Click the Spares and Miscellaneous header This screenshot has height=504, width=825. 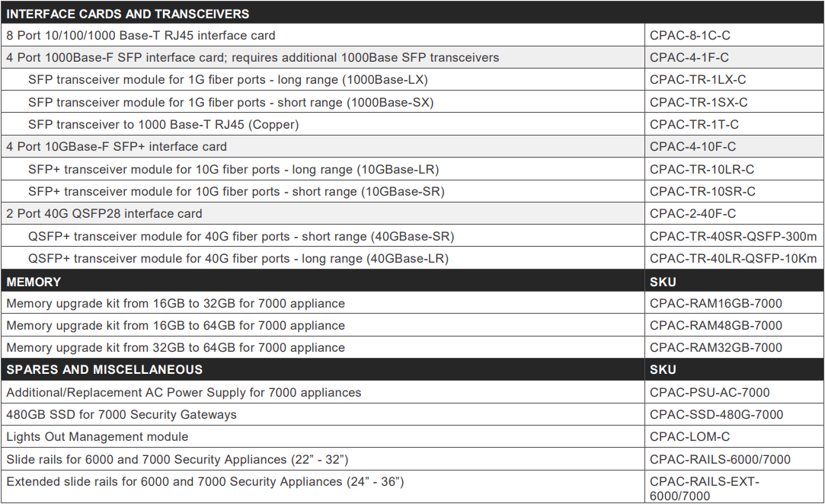(x=104, y=370)
